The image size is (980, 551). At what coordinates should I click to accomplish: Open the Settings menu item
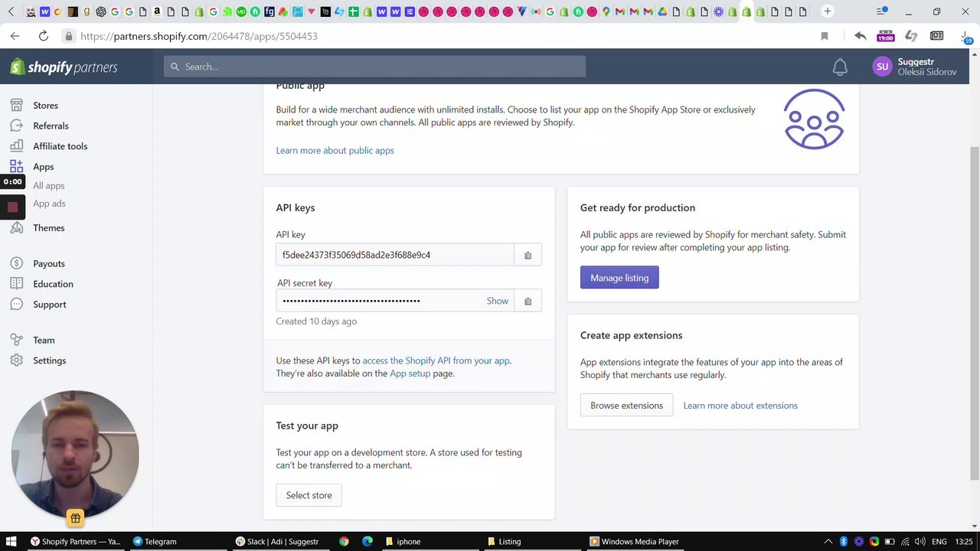pos(49,360)
